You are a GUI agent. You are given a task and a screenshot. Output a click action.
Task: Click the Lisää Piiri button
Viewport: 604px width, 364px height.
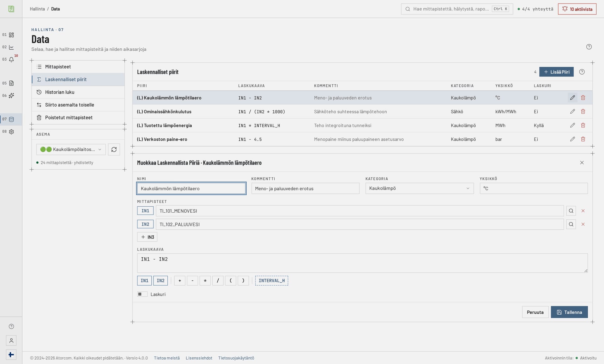(556, 72)
